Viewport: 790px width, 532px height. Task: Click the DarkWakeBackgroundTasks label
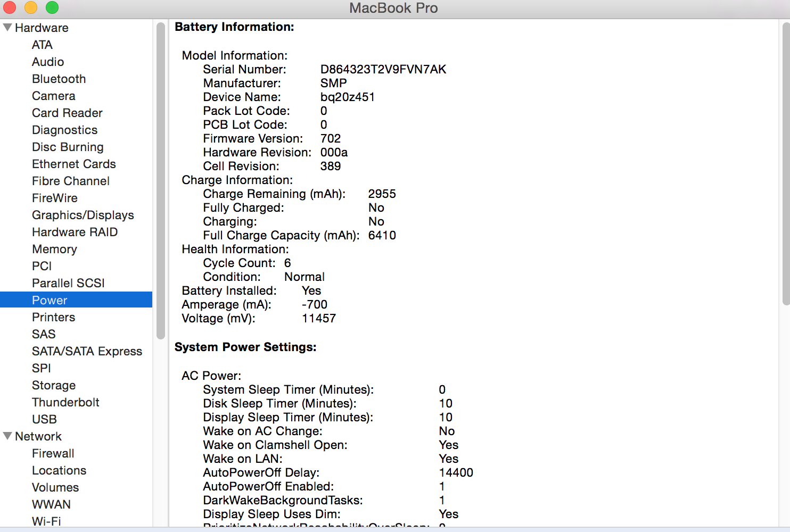[283, 500]
